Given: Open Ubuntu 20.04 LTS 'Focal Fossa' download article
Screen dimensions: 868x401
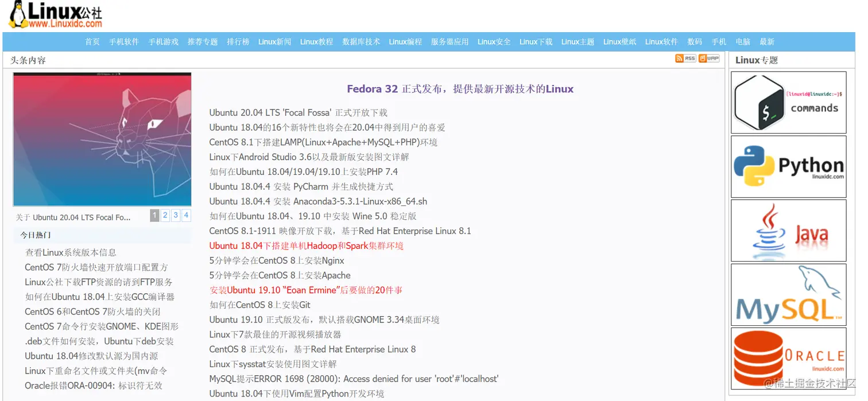Looking at the screenshot, I should 299,113.
